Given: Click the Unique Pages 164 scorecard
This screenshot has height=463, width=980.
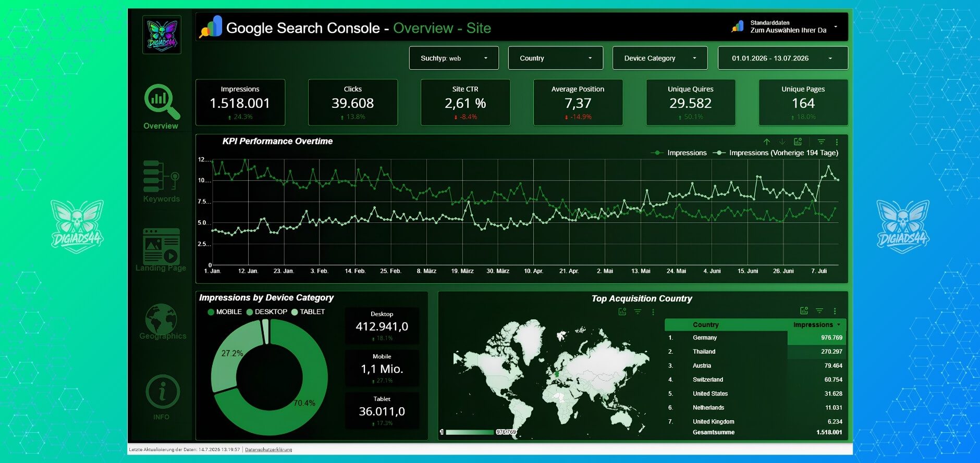Looking at the screenshot, I should pyautogui.click(x=803, y=102).
